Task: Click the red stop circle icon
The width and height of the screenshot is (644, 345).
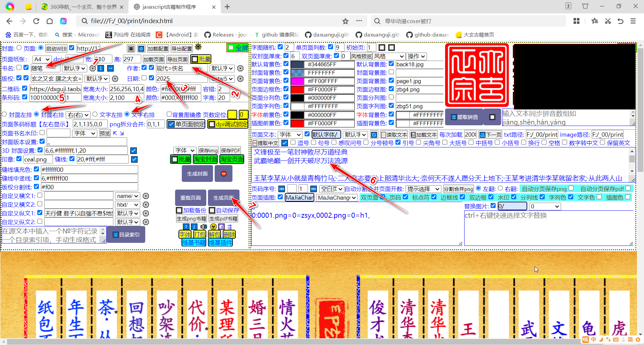Action: point(223,174)
